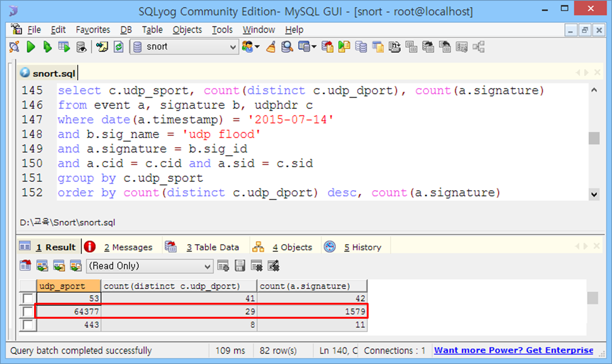Open the Tools menu
612x364 pixels.
(222, 30)
